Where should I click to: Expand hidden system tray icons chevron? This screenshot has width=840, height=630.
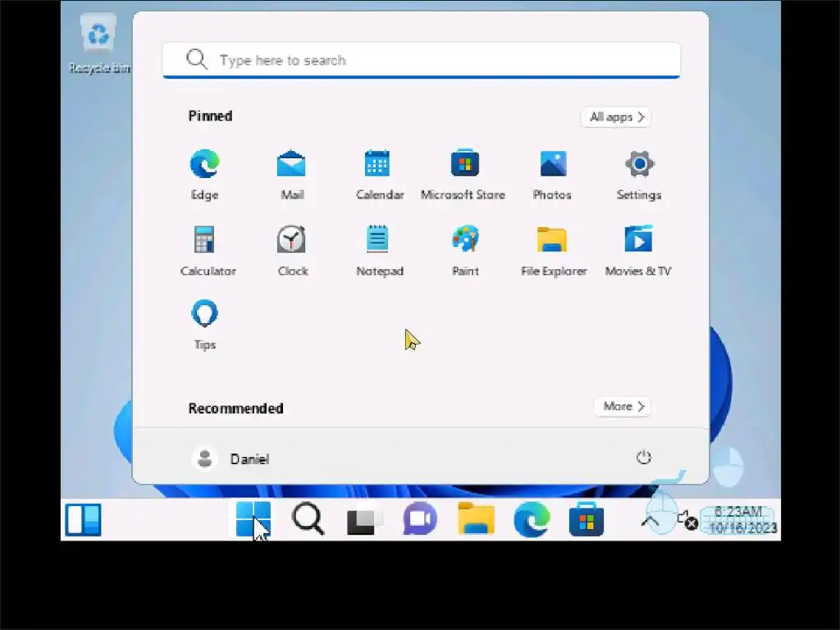click(x=651, y=521)
